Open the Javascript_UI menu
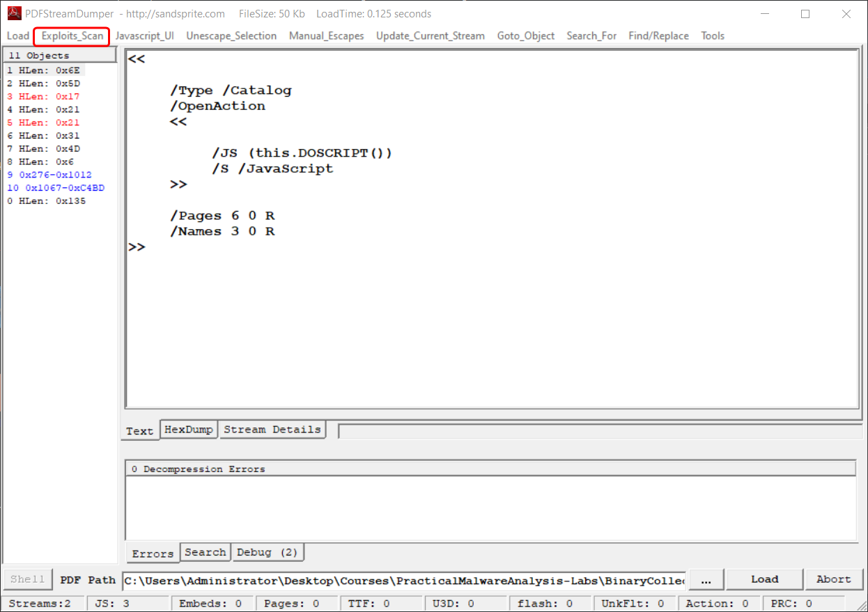 144,36
